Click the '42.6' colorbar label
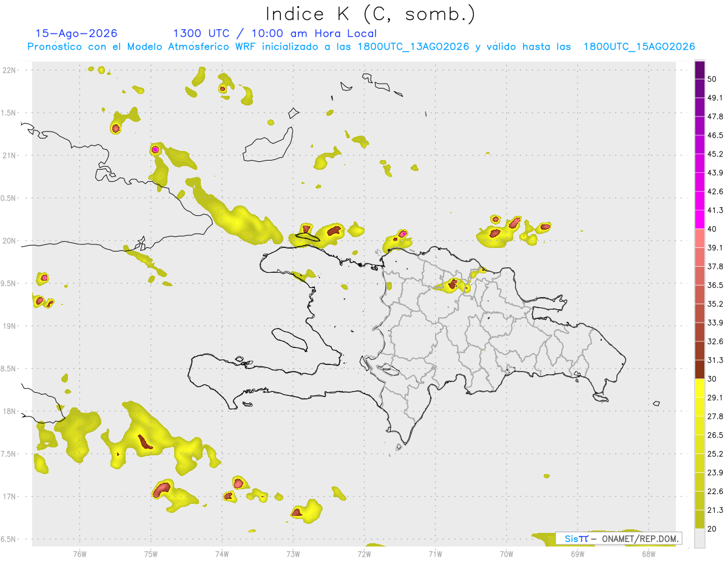 pyautogui.click(x=715, y=192)
